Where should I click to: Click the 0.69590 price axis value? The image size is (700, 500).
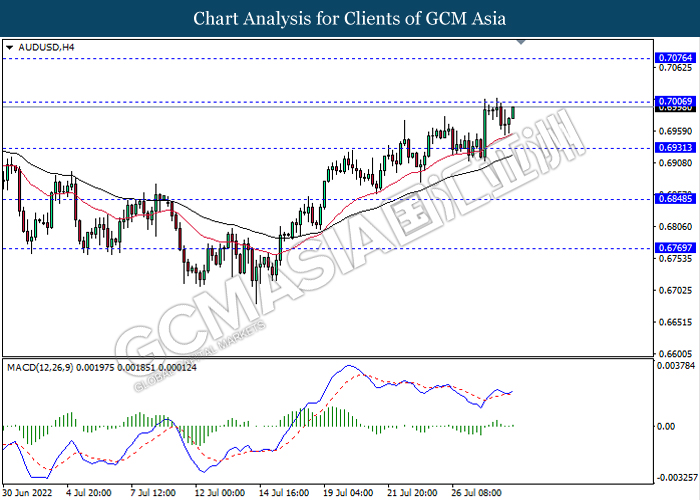point(675,131)
